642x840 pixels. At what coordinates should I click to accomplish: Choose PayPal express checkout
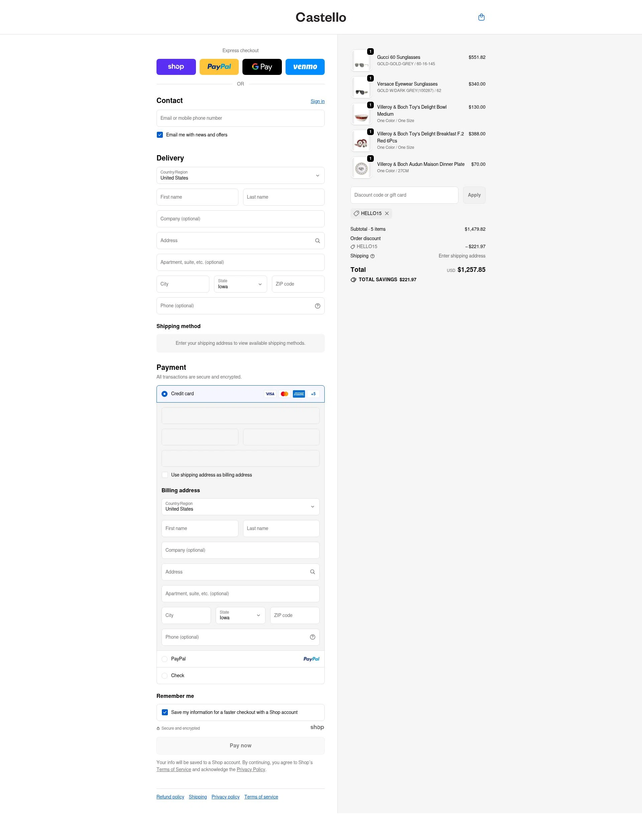[219, 67]
